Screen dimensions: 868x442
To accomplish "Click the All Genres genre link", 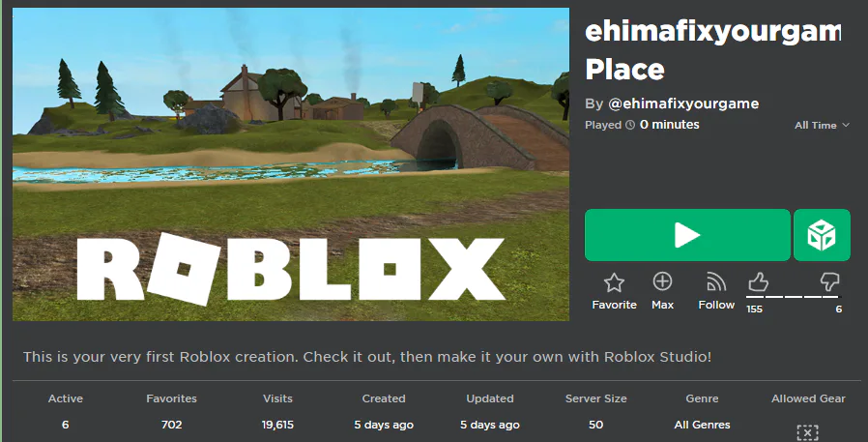I will 702,425.
